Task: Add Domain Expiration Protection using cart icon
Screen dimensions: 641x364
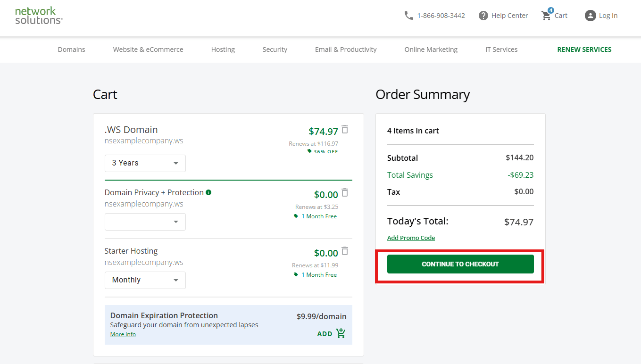Action: tap(341, 333)
